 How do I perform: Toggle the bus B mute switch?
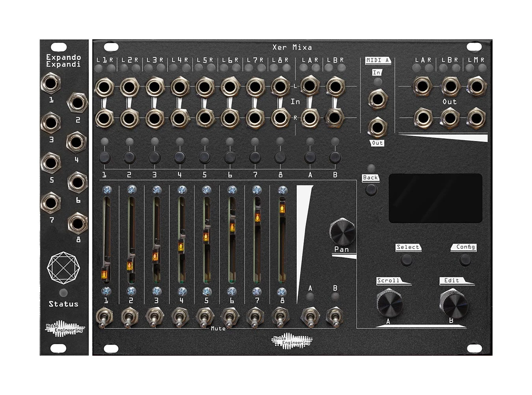(335, 317)
